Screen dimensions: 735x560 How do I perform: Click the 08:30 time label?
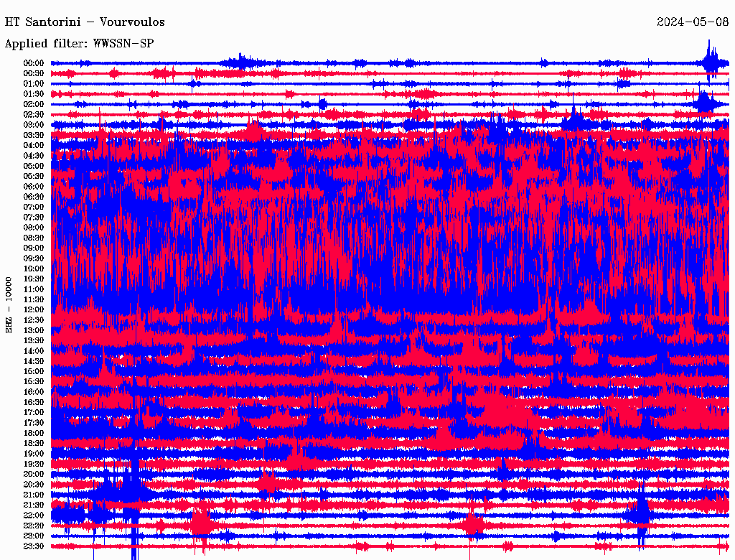coord(34,238)
